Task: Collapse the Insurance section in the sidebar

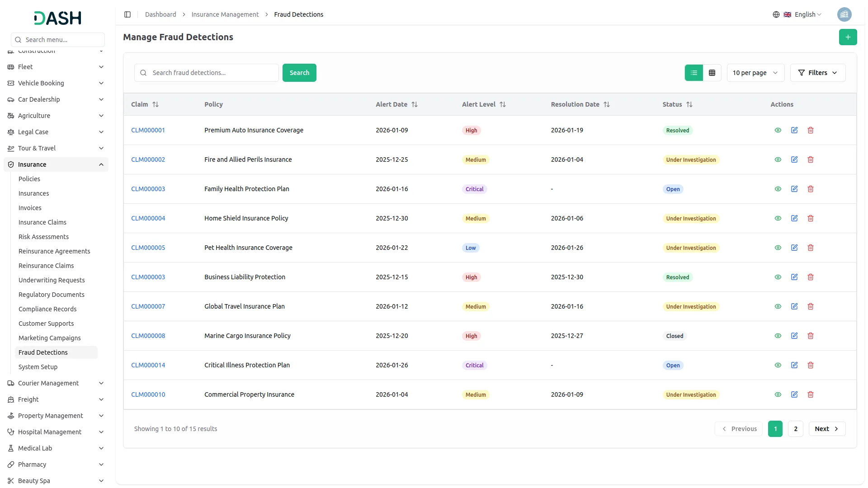Action: [56, 164]
